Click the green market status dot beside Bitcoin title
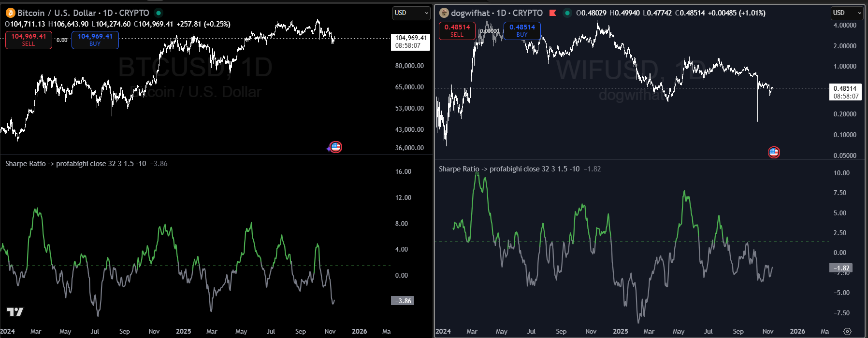868x338 pixels. click(159, 13)
